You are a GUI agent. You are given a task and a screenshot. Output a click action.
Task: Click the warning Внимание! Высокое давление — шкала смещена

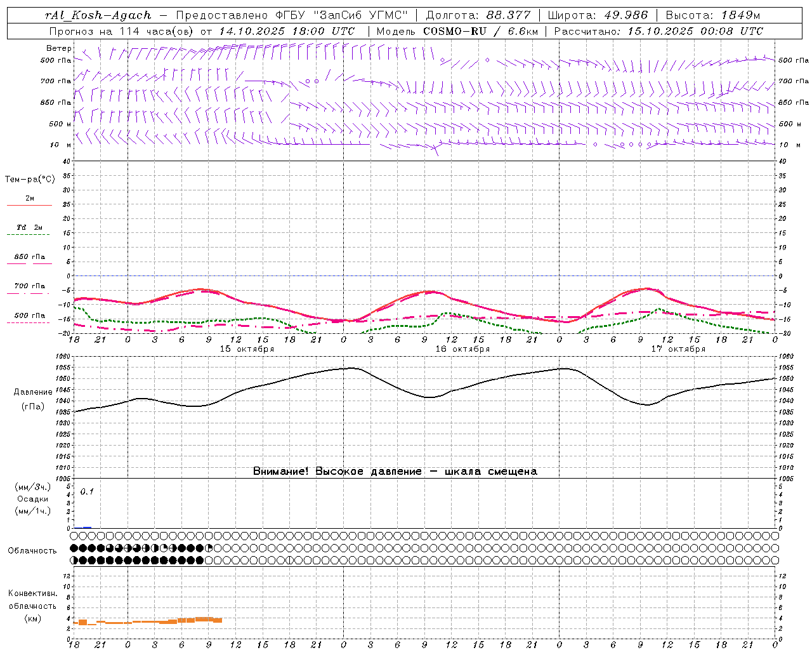pyautogui.click(x=395, y=472)
